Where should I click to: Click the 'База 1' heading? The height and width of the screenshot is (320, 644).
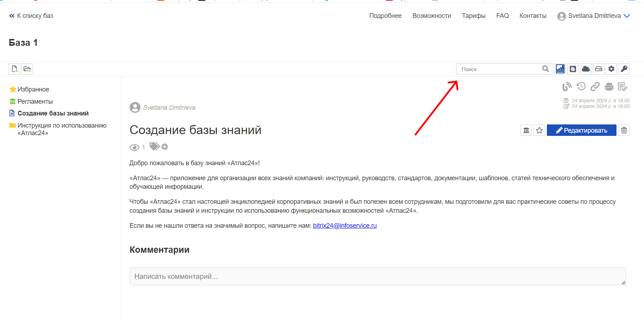pos(23,43)
